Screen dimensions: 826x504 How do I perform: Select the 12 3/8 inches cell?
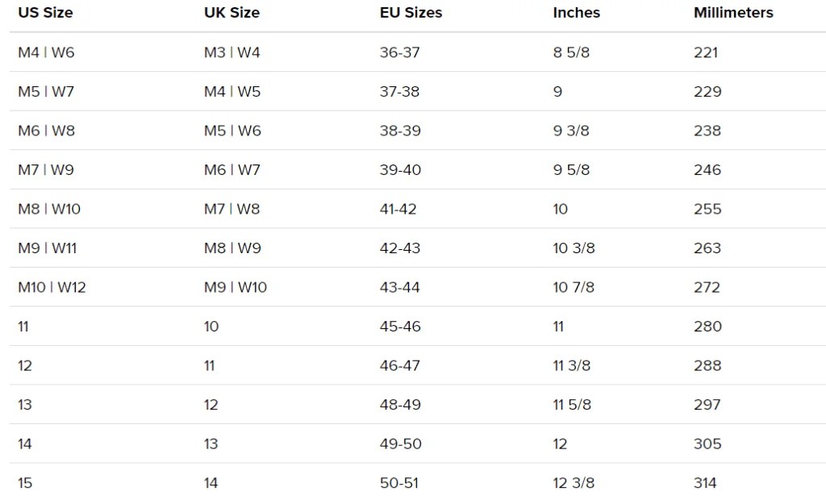(574, 483)
